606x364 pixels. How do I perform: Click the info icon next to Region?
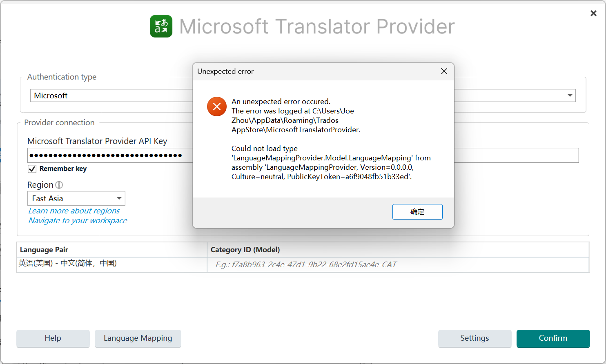click(x=59, y=185)
